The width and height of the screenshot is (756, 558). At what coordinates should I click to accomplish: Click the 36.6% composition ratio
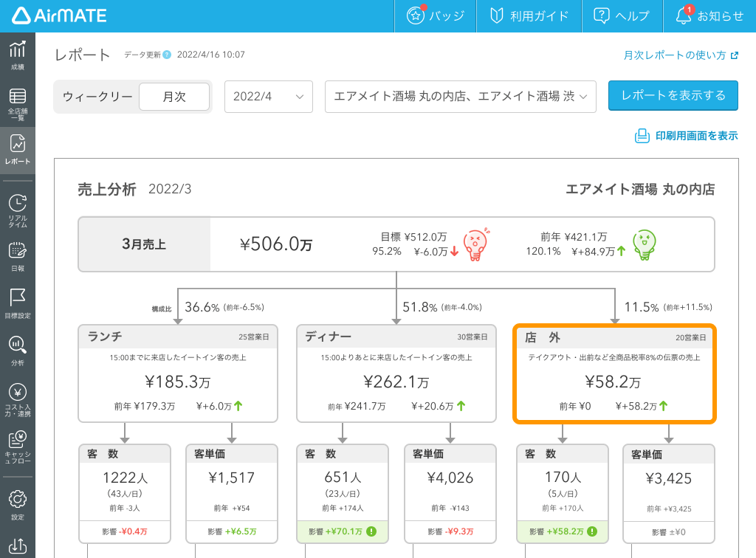click(x=202, y=307)
